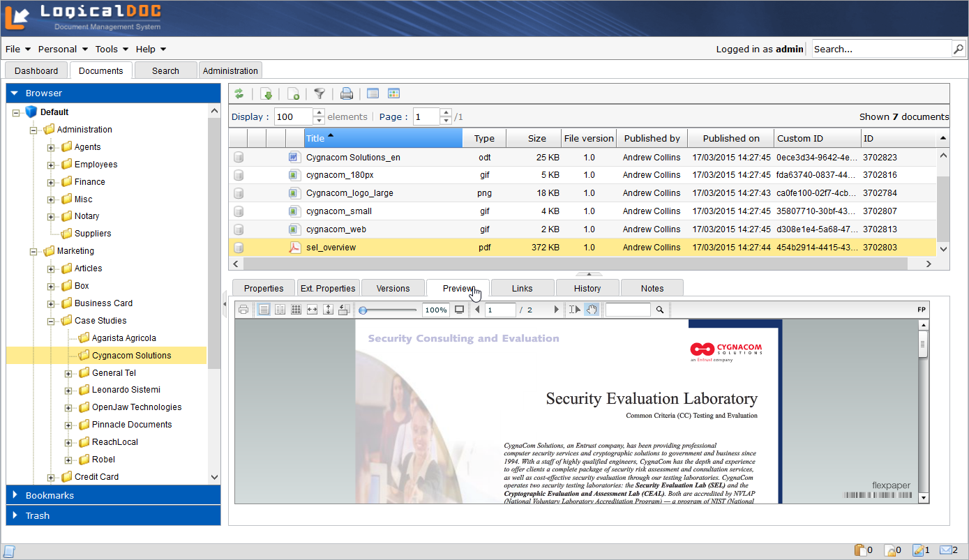Expand the Bookmarks panel section

113,495
